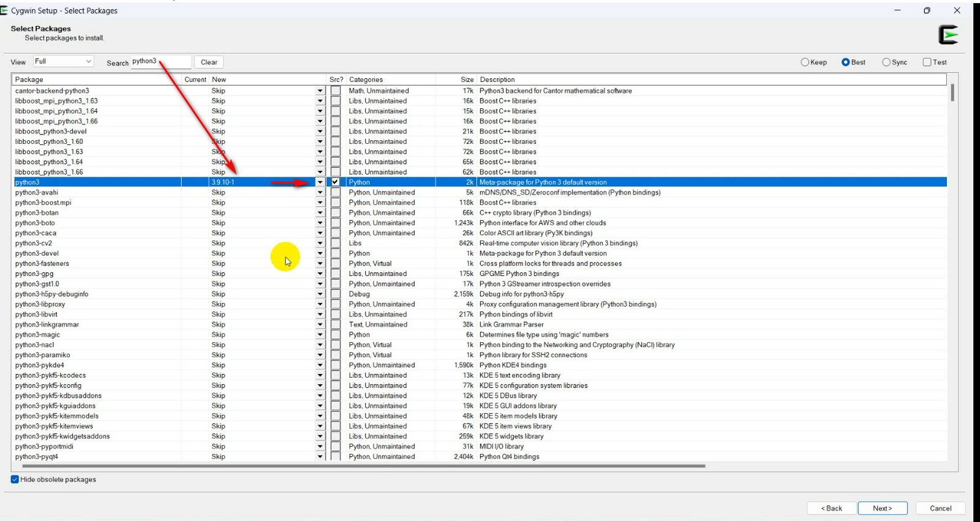This screenshot has width=980, height=522.
Task: Open version dropdown for python3 row
Action: [x=320, y=182]
